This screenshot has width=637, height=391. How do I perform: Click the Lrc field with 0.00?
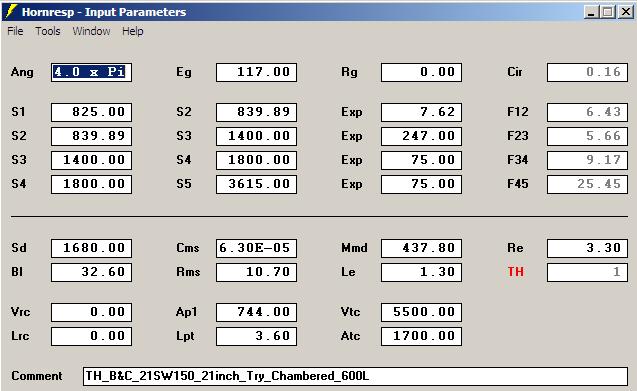[91, 337]
